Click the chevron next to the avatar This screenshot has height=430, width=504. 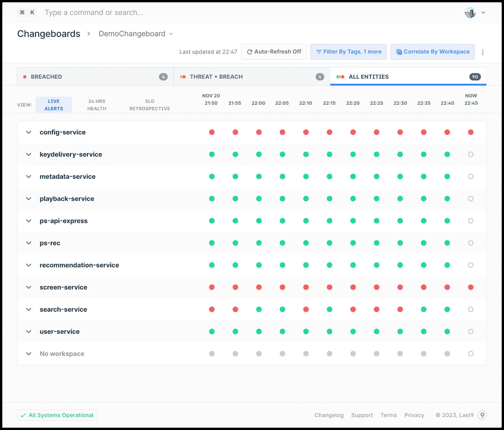click(483, 13)
